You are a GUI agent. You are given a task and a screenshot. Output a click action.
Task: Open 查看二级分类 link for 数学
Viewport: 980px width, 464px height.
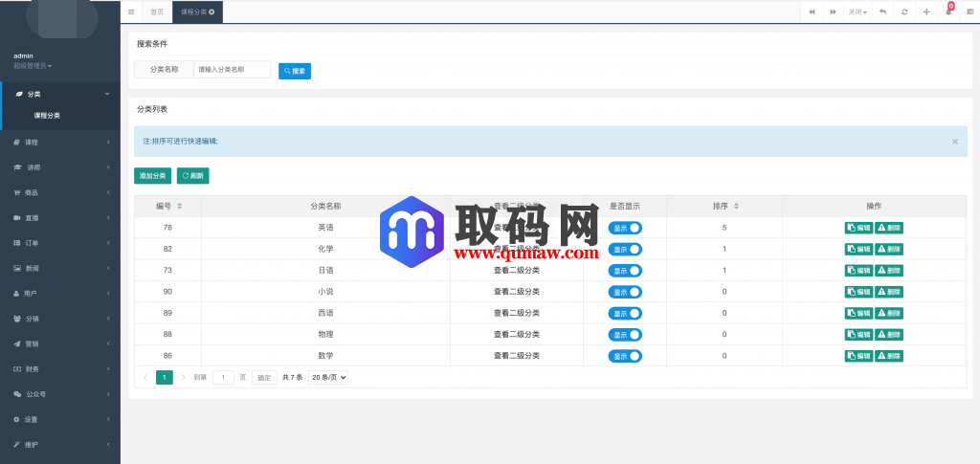coord(516,355)
